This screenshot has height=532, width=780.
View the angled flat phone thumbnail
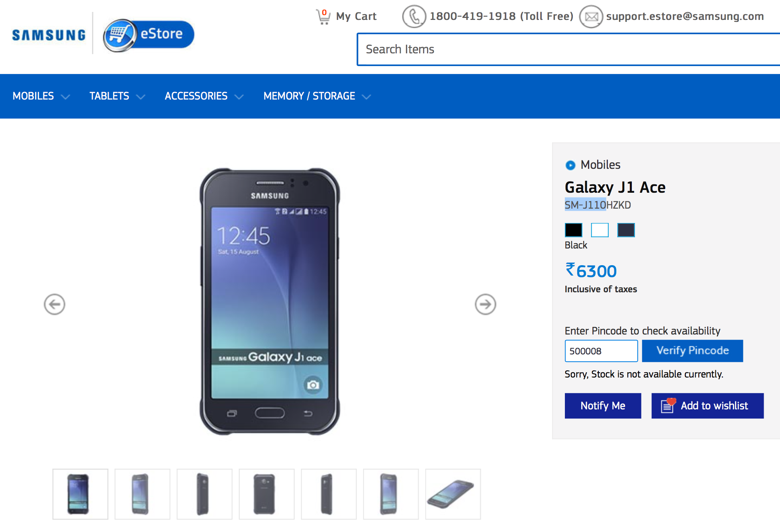(453, 494)
